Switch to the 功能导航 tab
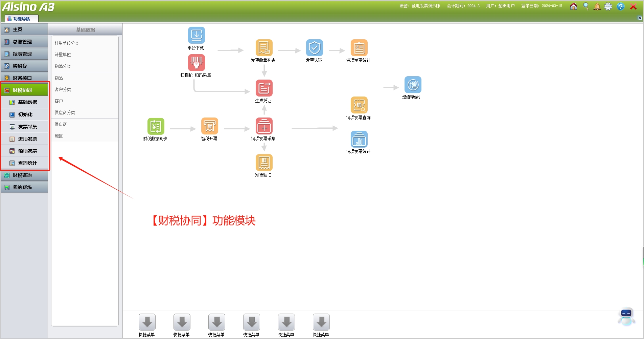Viewport: 644px width, 339px height. [x=21, y=19]
